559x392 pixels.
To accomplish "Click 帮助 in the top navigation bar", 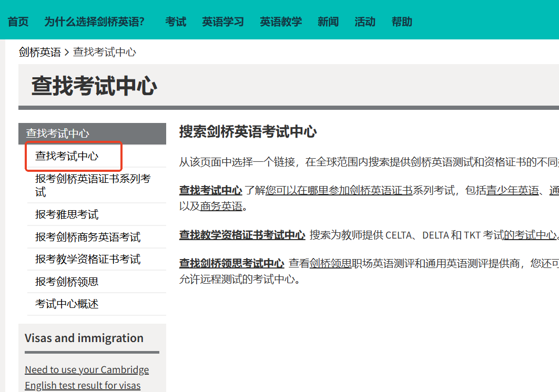I will (401, 22).
